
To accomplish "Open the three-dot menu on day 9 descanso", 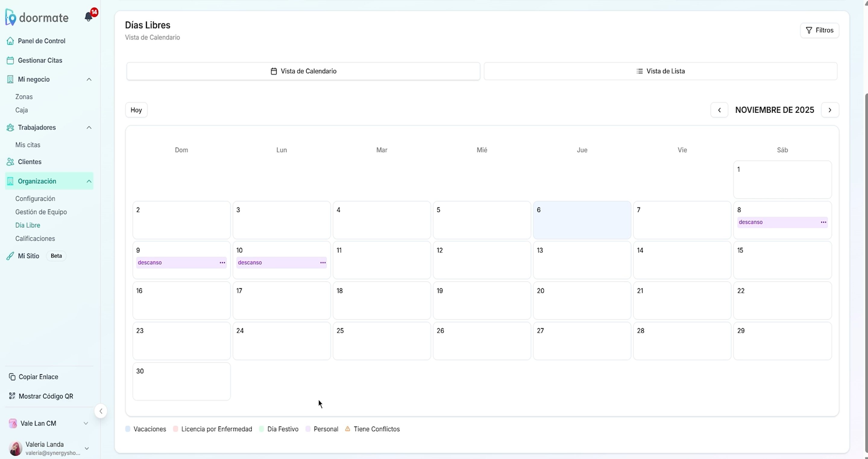I will [222, 263].
